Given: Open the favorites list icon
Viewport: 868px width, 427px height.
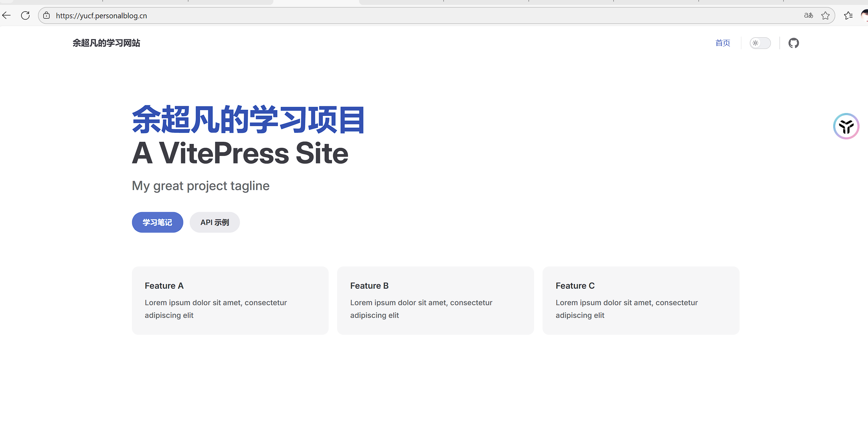Looking at the screenshot, I should 848,15.
